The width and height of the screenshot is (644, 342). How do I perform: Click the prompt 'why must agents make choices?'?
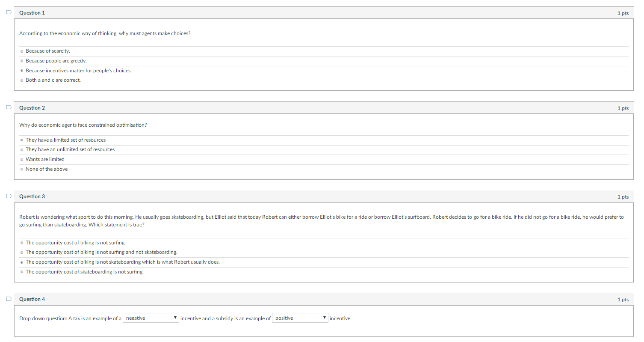pyautogui.click(x=154, y=33)
